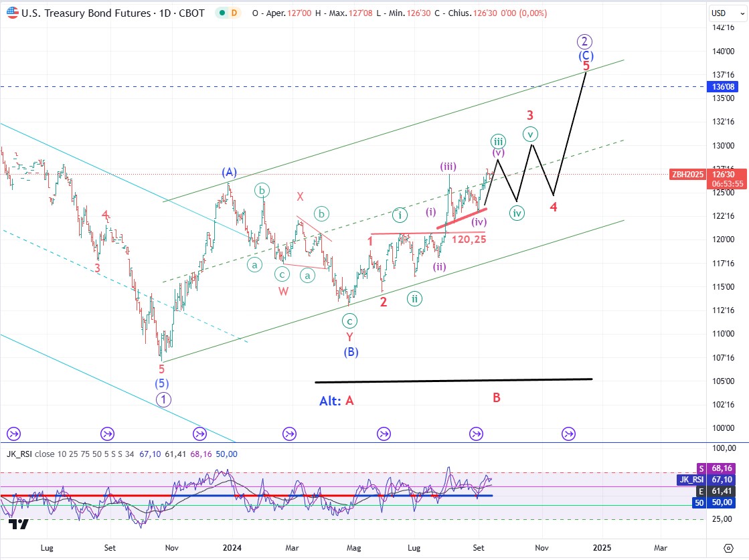Click the 100,00 RSI scale label
The height and width of the screenshot is (560, 749).
(x=724, y=448)
